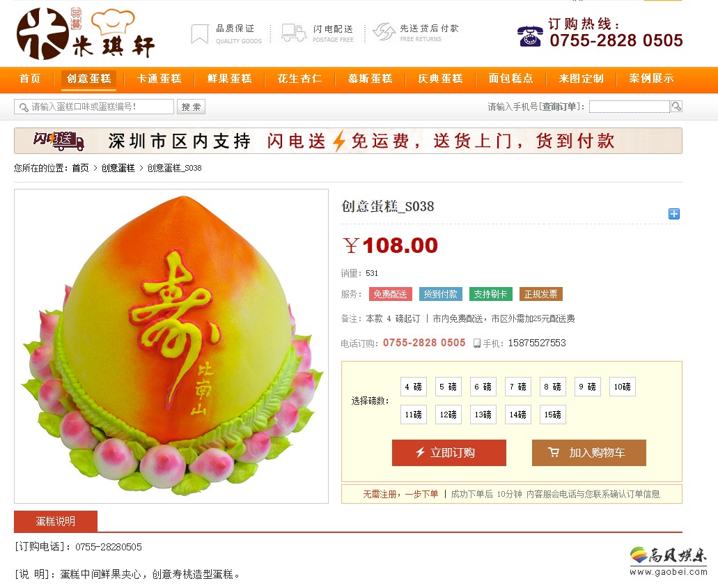This screenshot has width=718, height=588.
Task: Select the 8 磅 weight option
Action: tap(553, 387)
